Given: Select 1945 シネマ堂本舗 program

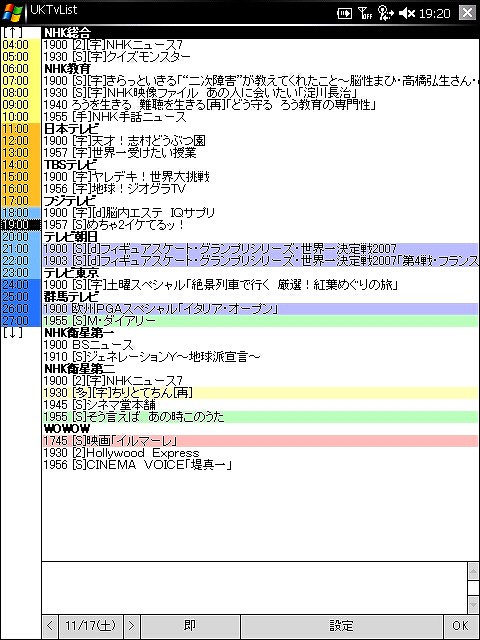Looking at the screenshot, I should (260, 405).
